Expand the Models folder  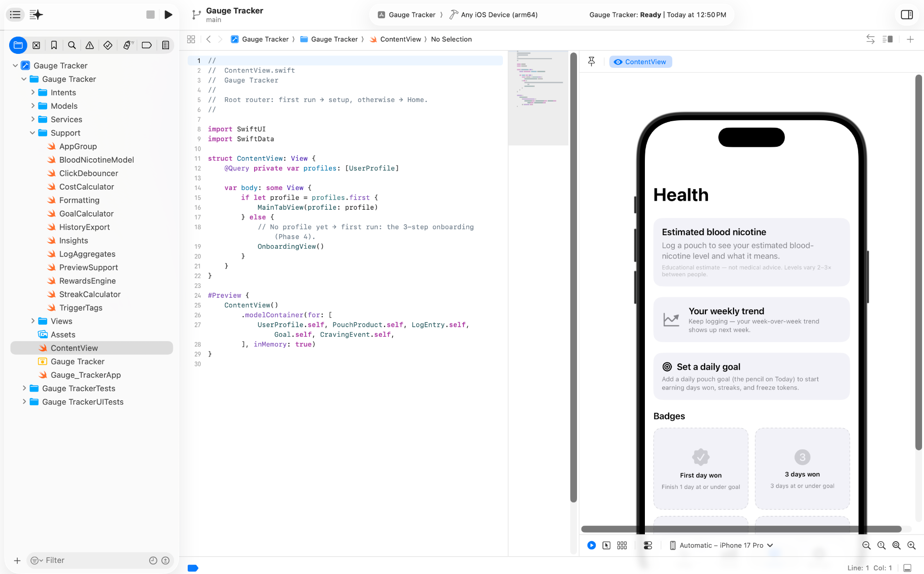point(32,106)
